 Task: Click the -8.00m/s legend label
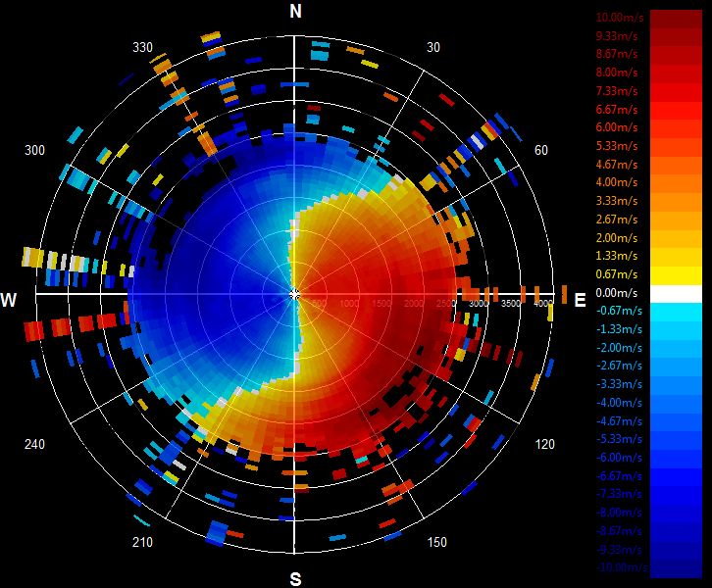(619, 513)
